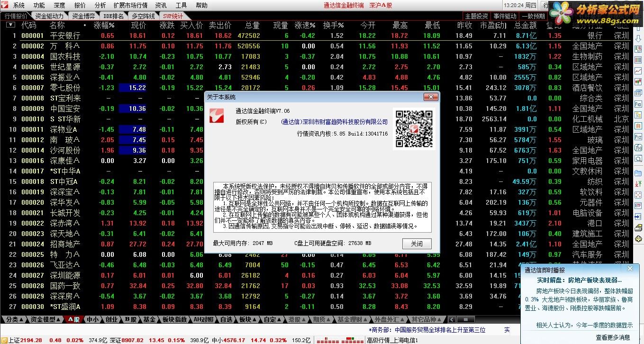Screen dimensions: 644x344
Task: Close the 通达信即时播报 notification popup
Action: tap(629, 269)
